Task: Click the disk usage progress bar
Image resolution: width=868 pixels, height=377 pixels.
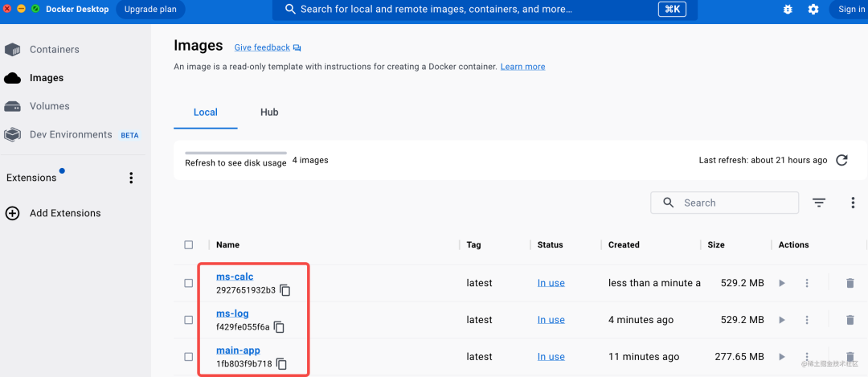Action: point(235,153)
